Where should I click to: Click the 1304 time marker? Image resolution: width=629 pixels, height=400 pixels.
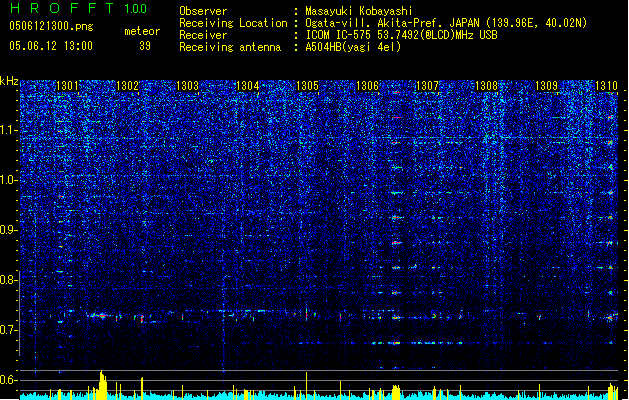point(248,86)
